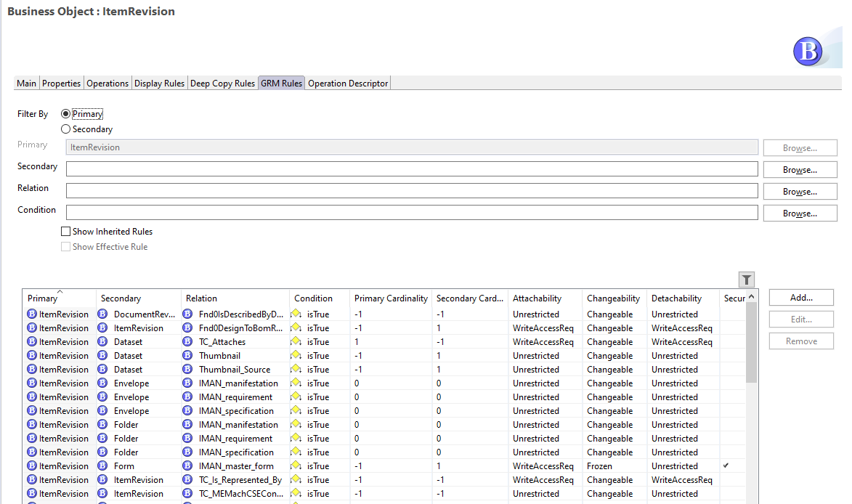
Task: Click the table's vertical scrollbar thumb
Action: click(x=752, y=343)
